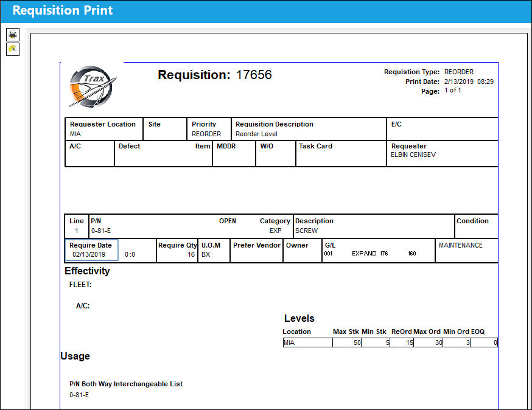Click the Max Stk value 50
532x410 pixels.
(x=357, y=342)
